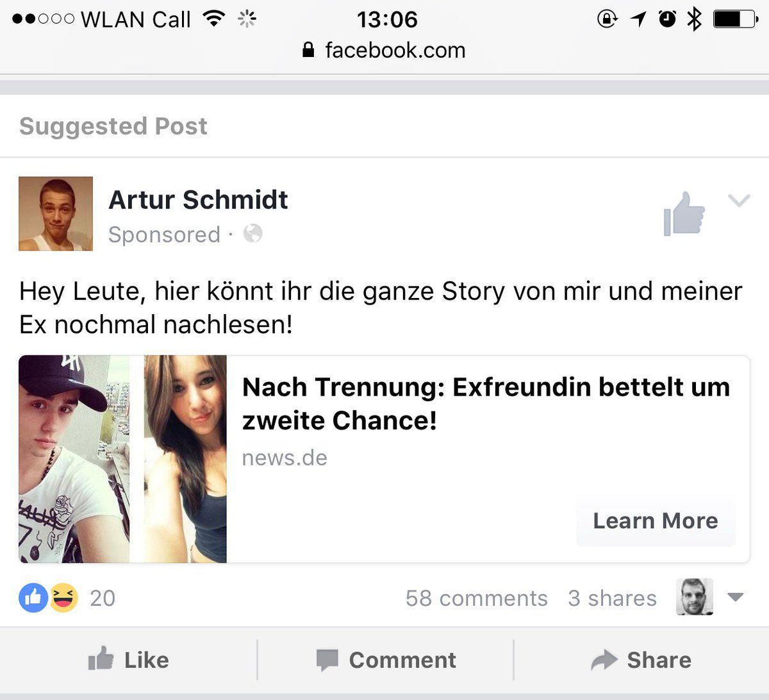The width and height of the screenshot is (769, 700).
Task: Open the article headline about Exfreundin
Action: click(486, 404)
